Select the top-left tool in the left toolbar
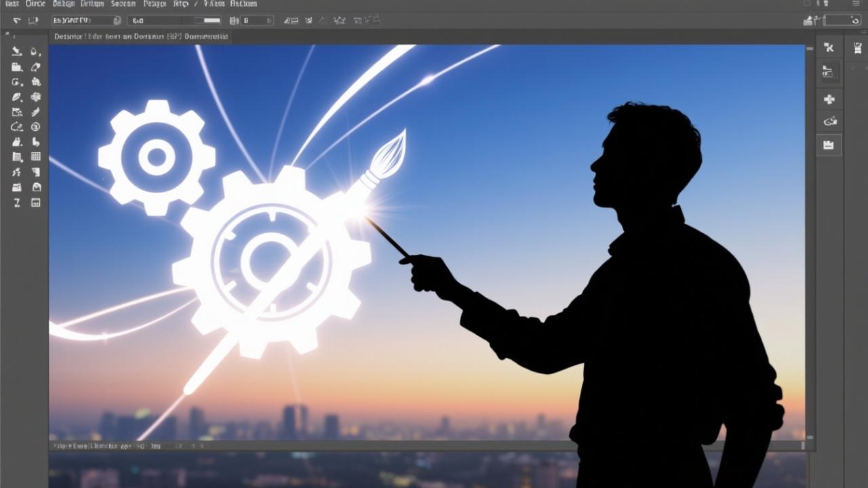868x488 pixels. (x=17, y=52)
